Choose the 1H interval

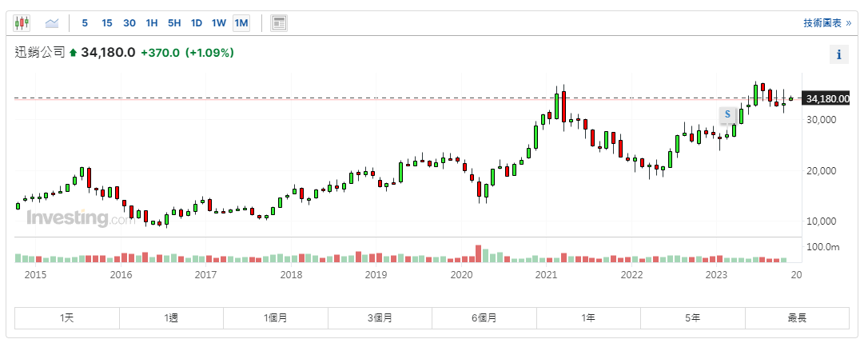click(x=152, y=23)
